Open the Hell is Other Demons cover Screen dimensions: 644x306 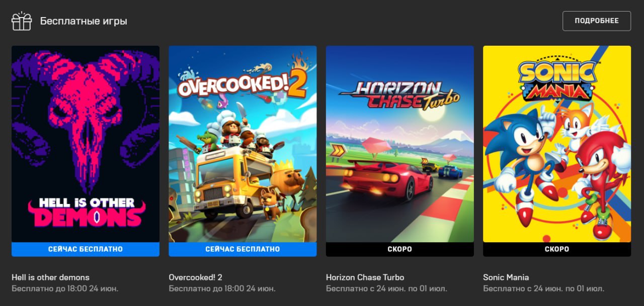[86, 144]
